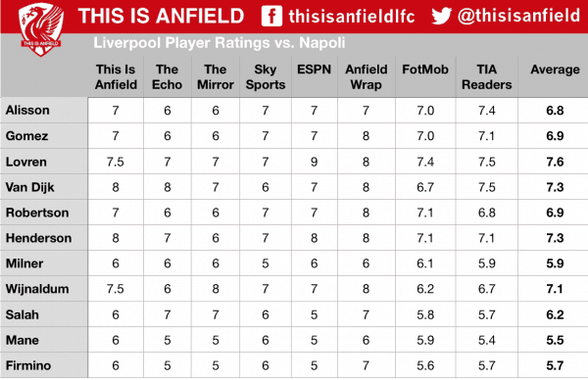The width and height of the screenshot is (588, 380).
Task: Click the THIS IS ANFIELD header title
Action: [x=162, y=16]
